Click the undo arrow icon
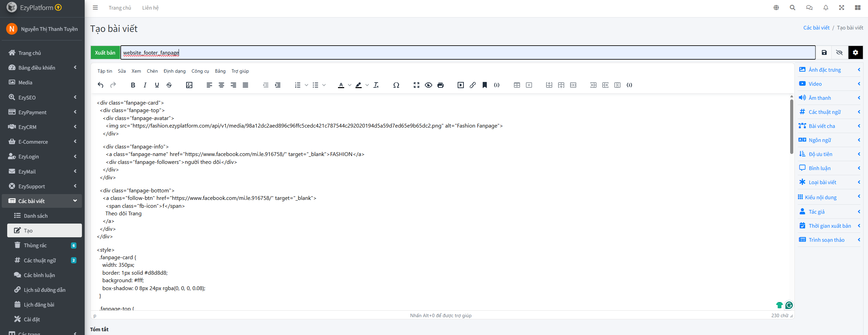868x335 pixels. [x=100, y=85]
